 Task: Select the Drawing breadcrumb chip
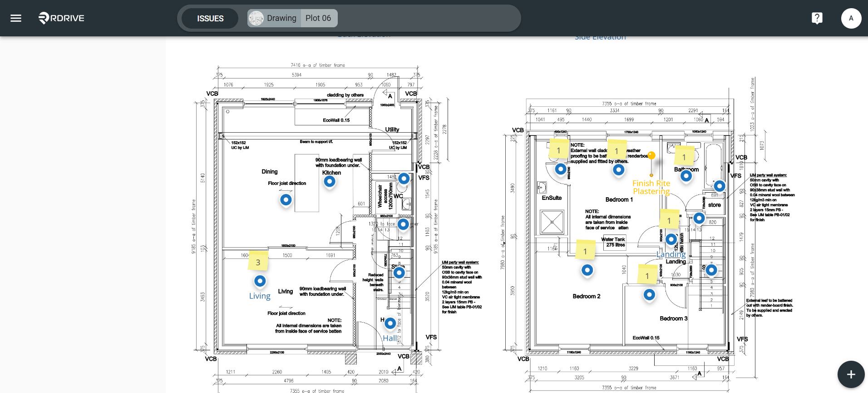point(274,18)
